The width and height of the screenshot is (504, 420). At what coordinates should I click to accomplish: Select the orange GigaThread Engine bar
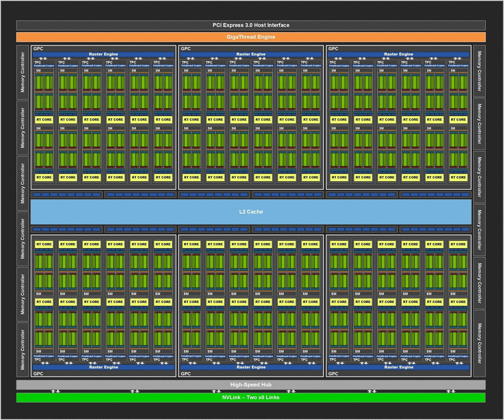(x=251, y=37)
